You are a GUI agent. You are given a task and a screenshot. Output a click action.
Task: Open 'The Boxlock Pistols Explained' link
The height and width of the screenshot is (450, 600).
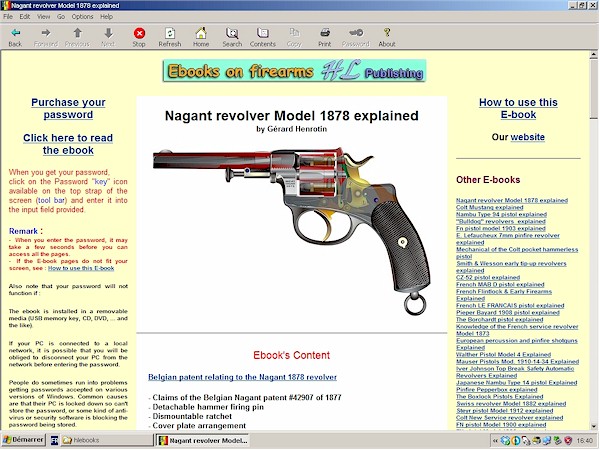500,397
